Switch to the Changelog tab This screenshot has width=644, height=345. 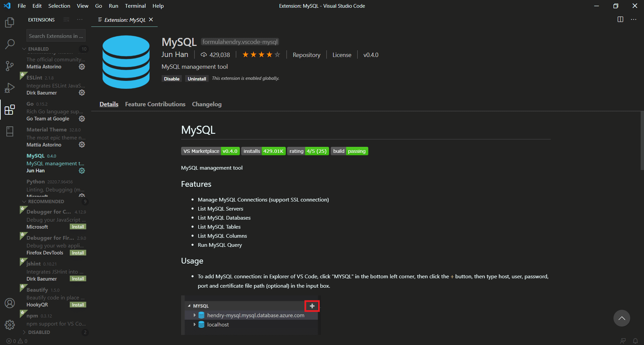click(207, 104)
